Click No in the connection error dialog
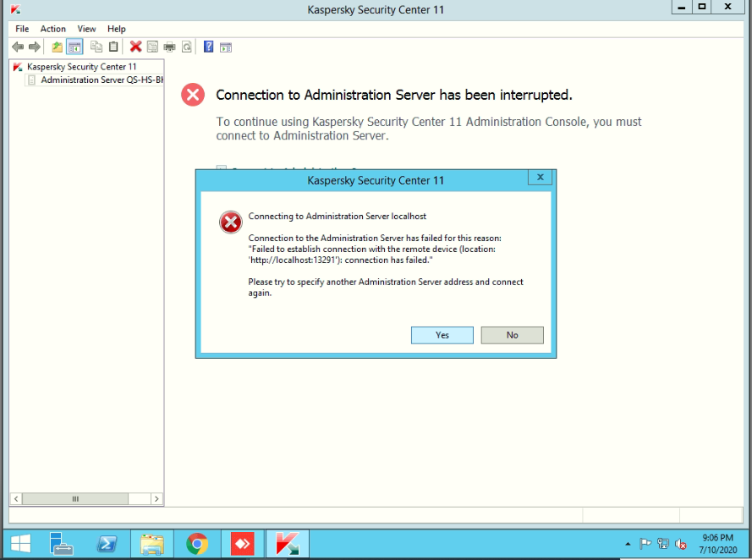Image resolution: width=752 pixels, height=560 pixels. [x=513, y=335]
